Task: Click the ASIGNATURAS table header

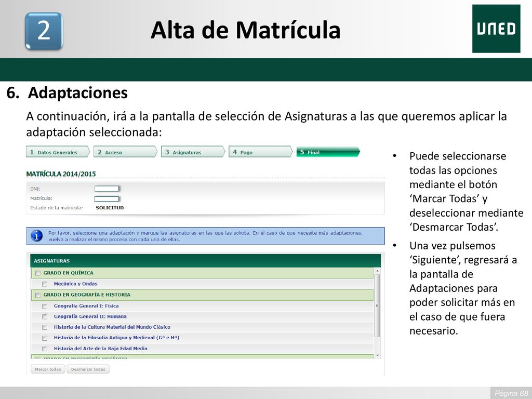Action: (206, 261)
